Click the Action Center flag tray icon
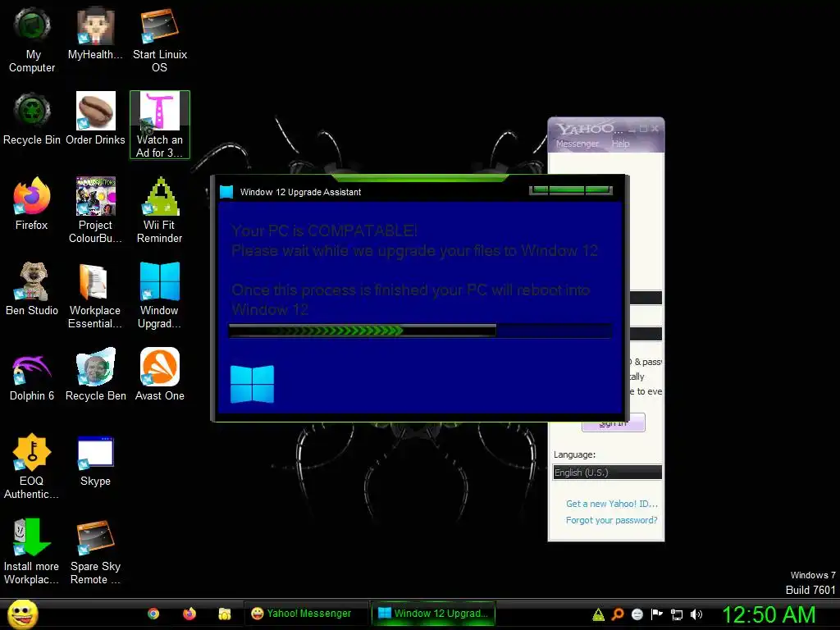The image size is (840, 630). point(657,614)
